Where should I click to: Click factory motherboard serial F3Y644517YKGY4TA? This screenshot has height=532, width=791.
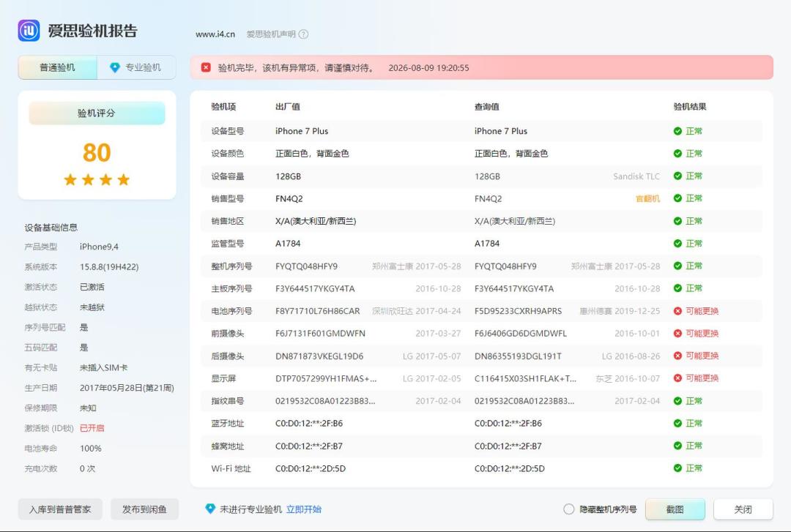tap(315, 289)
